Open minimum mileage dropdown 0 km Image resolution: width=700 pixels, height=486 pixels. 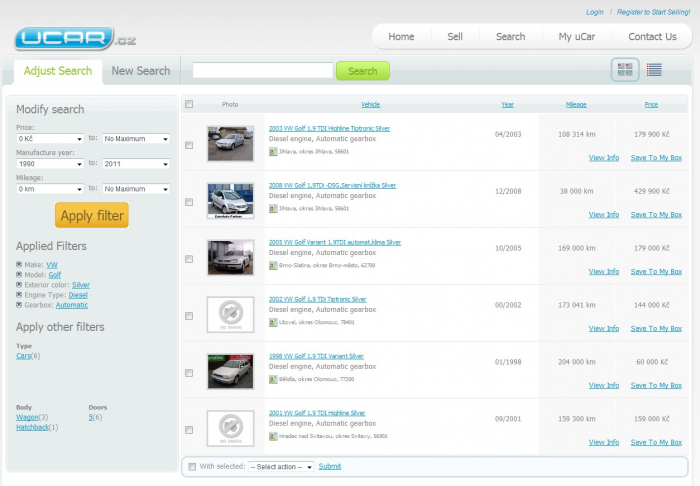(50, 189)
